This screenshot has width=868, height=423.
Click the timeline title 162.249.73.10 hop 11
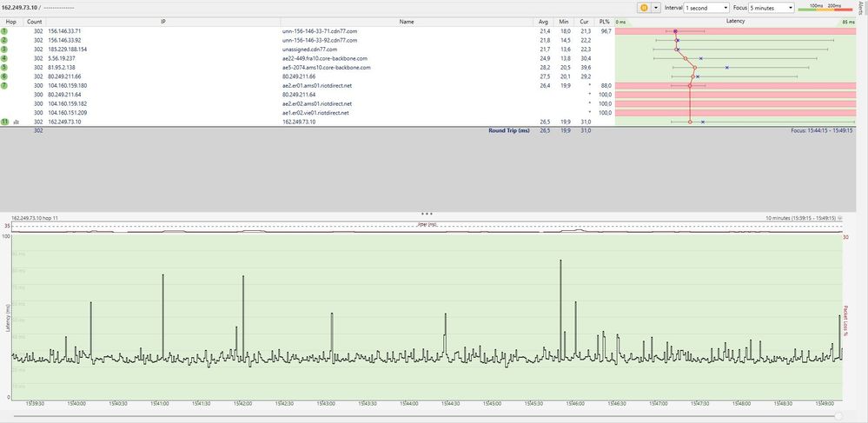pos(35,218)
